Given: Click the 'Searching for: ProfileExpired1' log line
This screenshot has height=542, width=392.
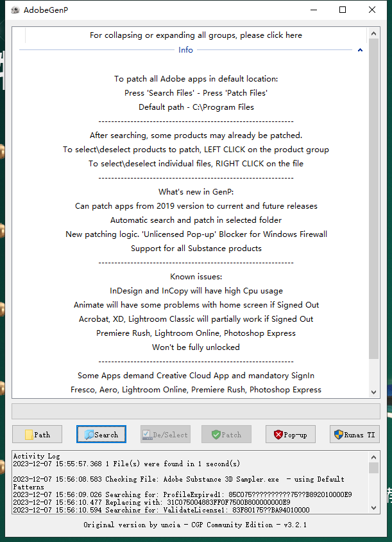Looking at the screenshot, I should 182,494.
